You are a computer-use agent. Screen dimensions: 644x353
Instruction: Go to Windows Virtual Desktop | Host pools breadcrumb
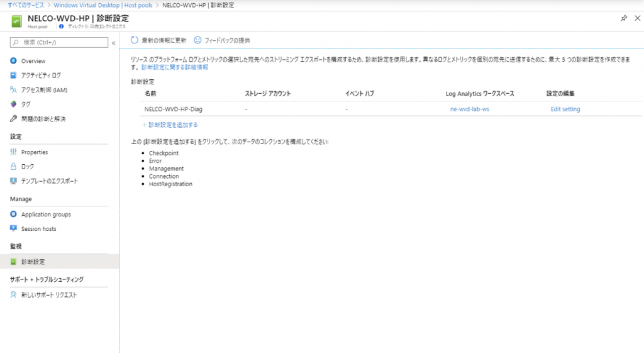103,5
